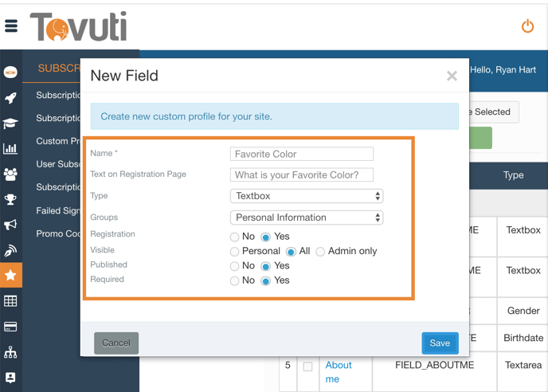
Task: Open the hamburger menu icon
Action: [x=11, y=26]
